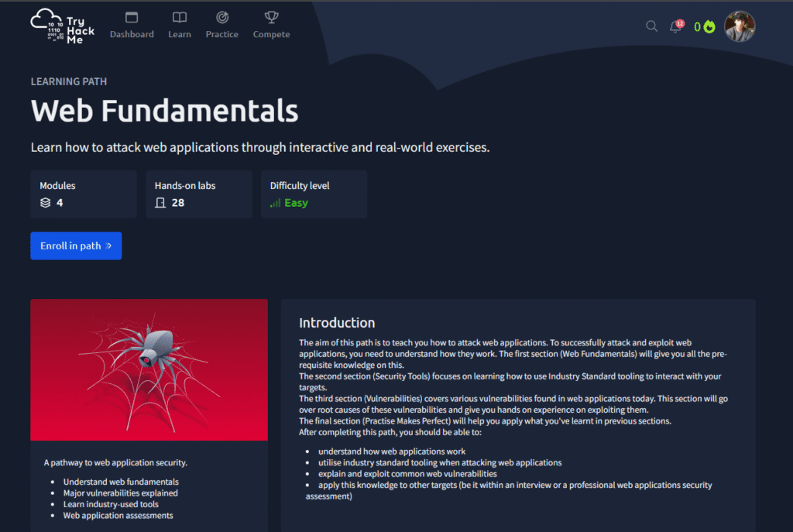793x532 pixels.
Task: Click the search magnifier icon
Action: coord(651,26)
